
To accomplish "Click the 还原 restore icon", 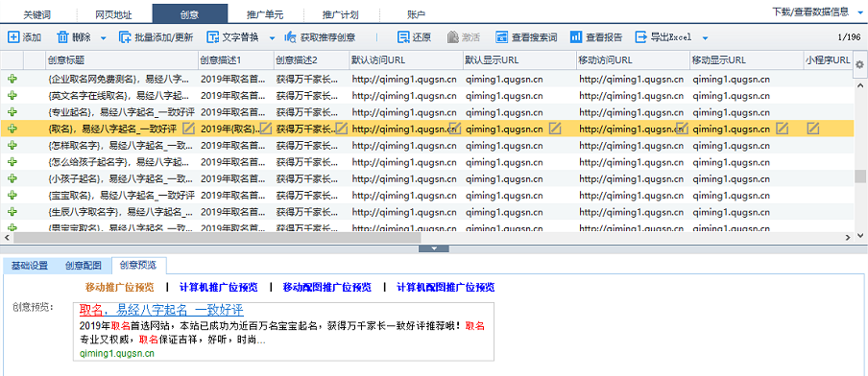I will click(x=403, y=37).
